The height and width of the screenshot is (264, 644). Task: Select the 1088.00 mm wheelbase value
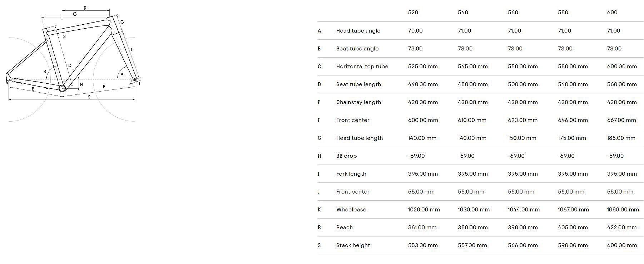tap(623, 210)
